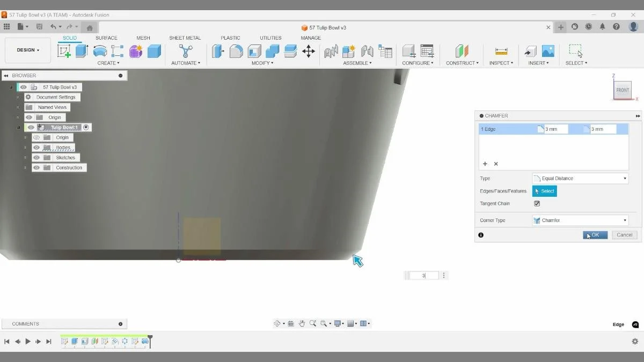
Task: Toggle visibility of Bodies folder
Action: [x=36, y=147]
